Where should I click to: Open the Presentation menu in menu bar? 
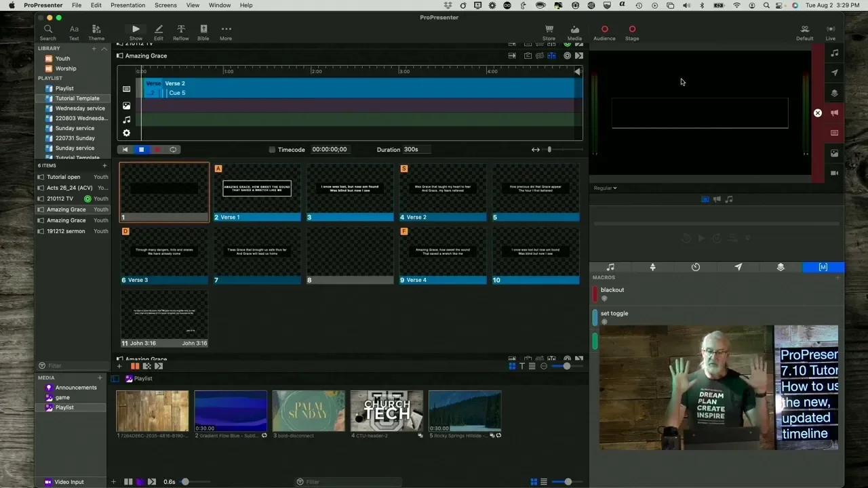[127, 5]
